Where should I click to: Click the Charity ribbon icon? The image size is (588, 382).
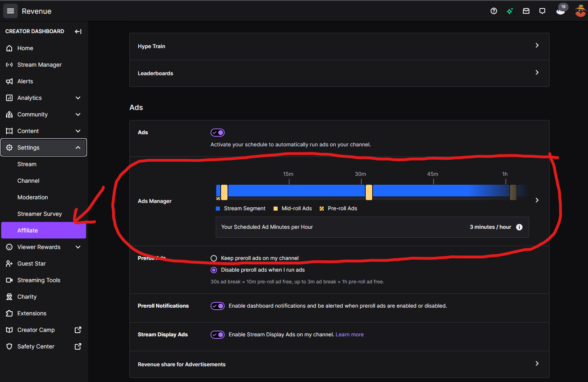pyautogui.click(x=9, y=297)
